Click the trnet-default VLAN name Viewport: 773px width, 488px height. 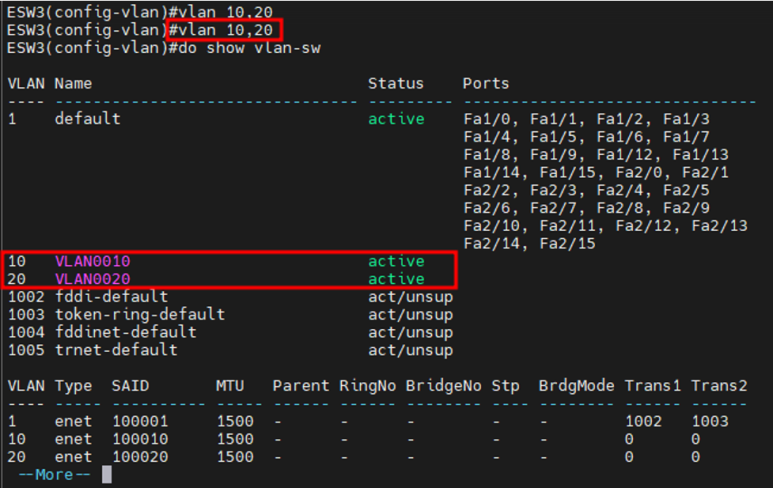coord(116,350)
